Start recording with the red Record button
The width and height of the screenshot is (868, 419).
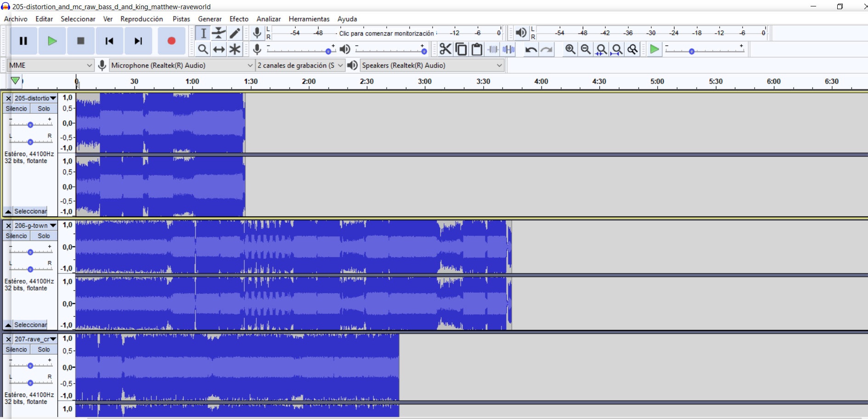click(171, 41)
